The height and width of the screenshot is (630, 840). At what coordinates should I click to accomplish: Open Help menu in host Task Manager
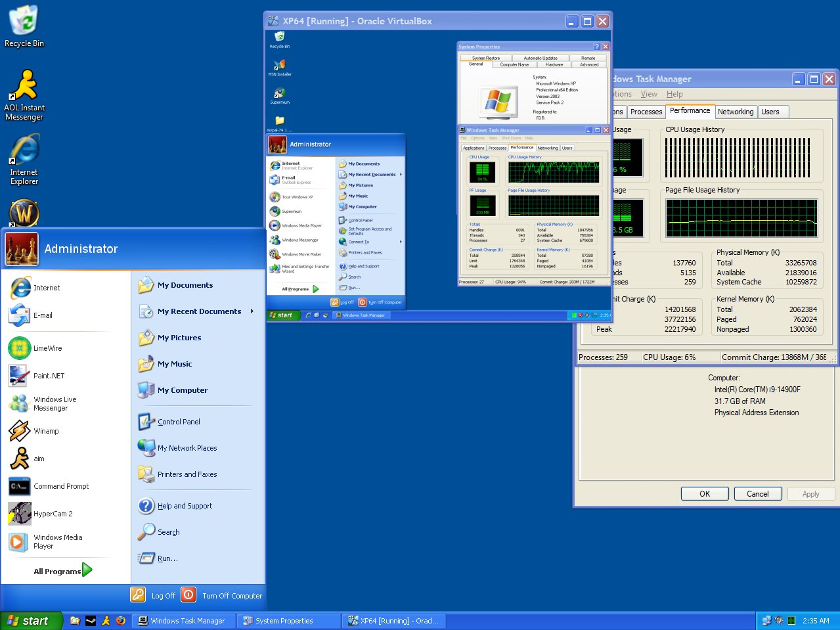click(674, 94)
